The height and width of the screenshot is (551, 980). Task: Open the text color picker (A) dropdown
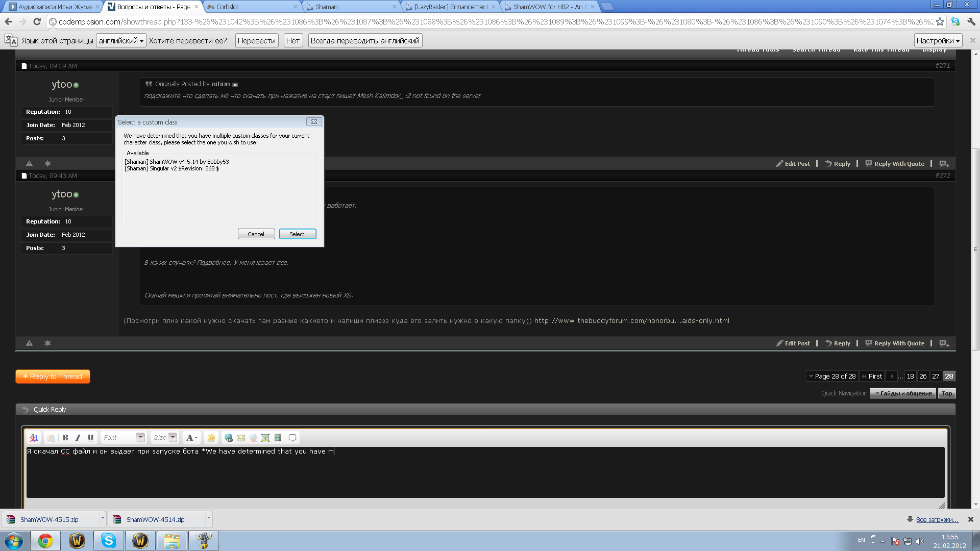pyautogui.click(x=192, y=438)
